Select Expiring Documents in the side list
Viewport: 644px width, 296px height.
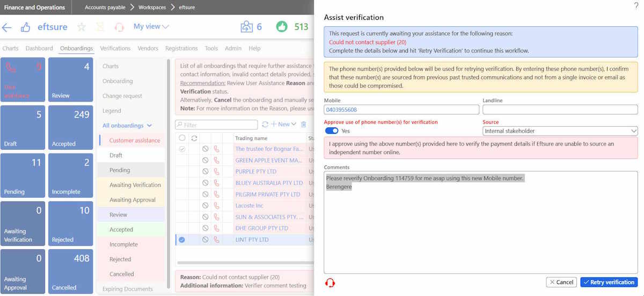(x=128, y=289)
